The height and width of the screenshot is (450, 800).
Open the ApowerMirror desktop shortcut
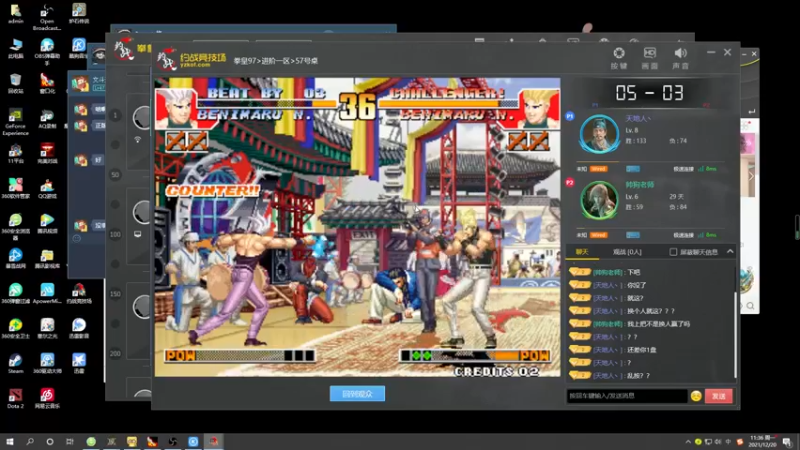coord(47,294)
